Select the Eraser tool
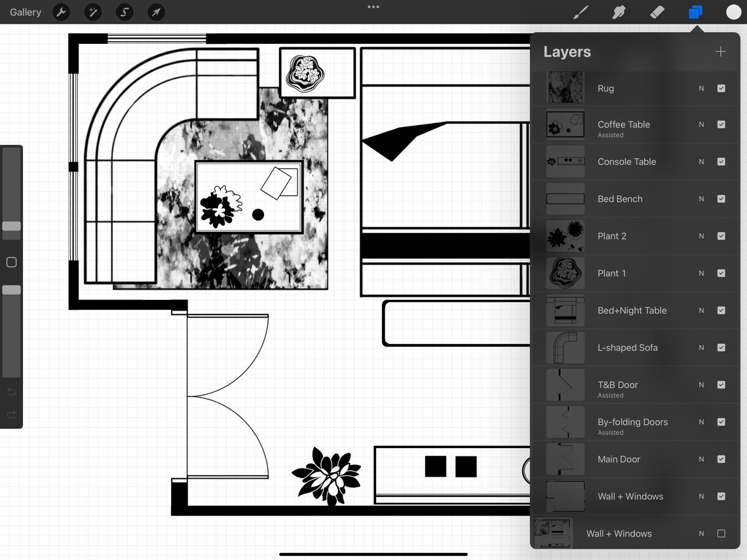The image size is (747, 560). tap(657, 12)
